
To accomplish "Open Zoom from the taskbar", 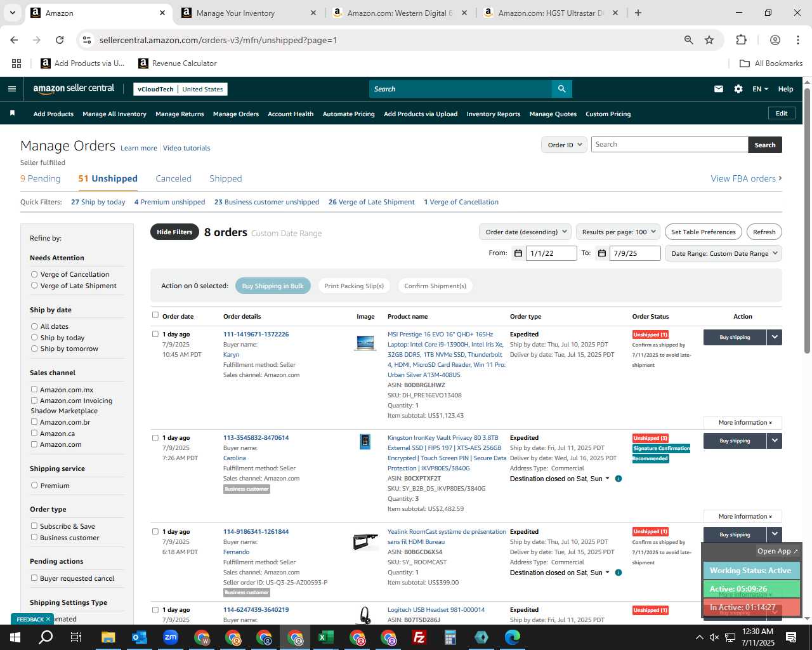I will pos(171,637).
